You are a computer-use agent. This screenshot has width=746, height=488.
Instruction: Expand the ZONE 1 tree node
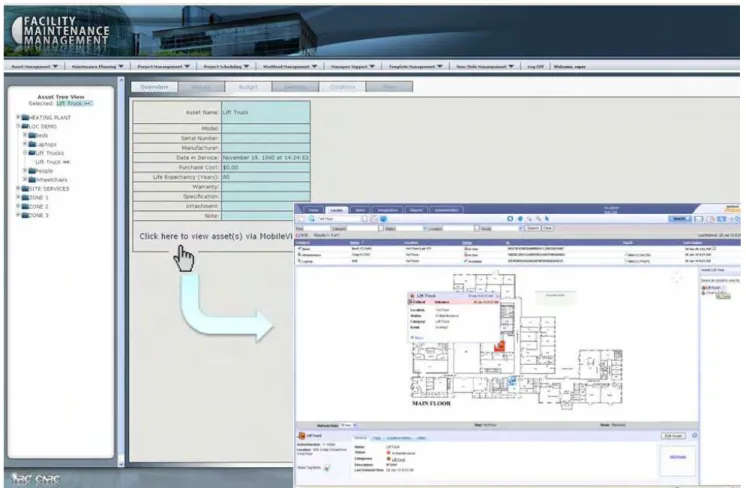tap(19, 197)
